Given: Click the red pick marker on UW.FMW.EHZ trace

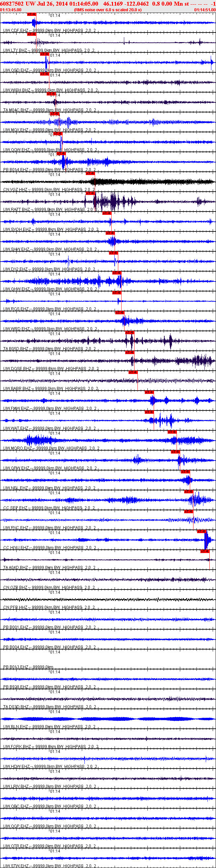Looking at the screenshot, I should 149,392.
